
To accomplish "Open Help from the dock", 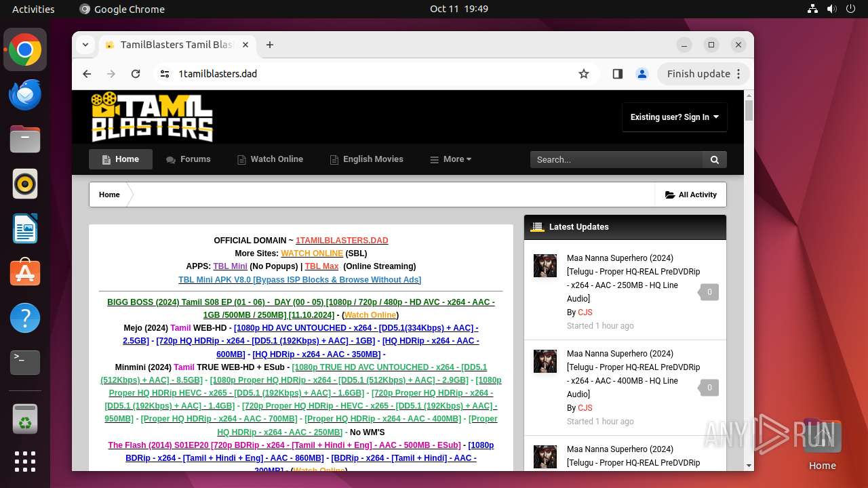I will pos(25,318).
